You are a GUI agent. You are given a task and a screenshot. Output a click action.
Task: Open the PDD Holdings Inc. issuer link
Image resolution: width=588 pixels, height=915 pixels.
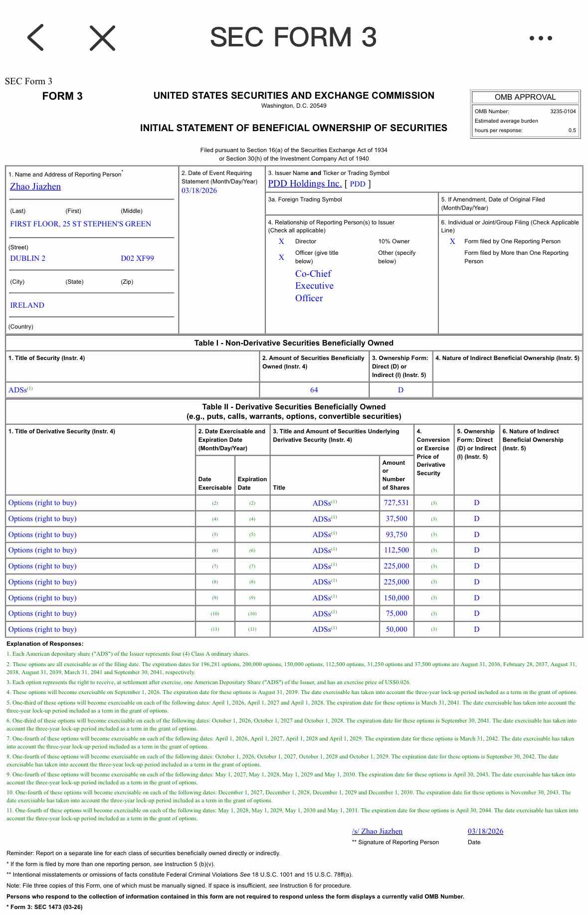[x=305, y=183]
